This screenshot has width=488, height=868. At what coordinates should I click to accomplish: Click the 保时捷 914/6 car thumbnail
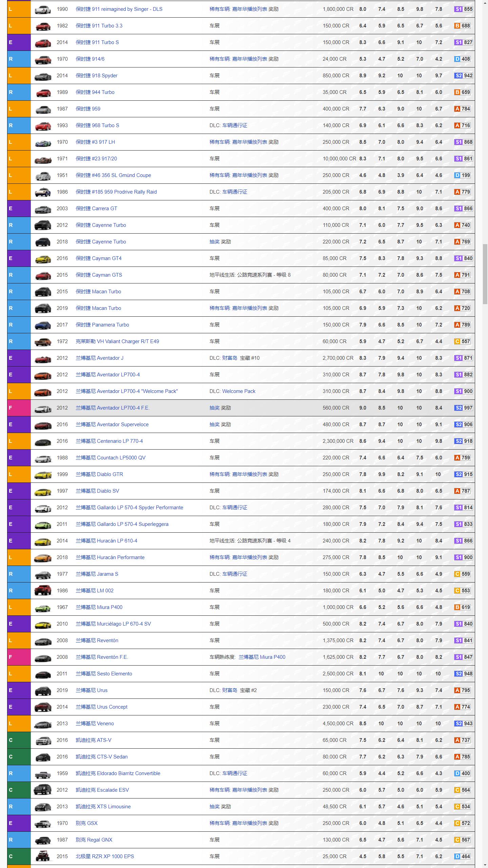pos(43,59)
